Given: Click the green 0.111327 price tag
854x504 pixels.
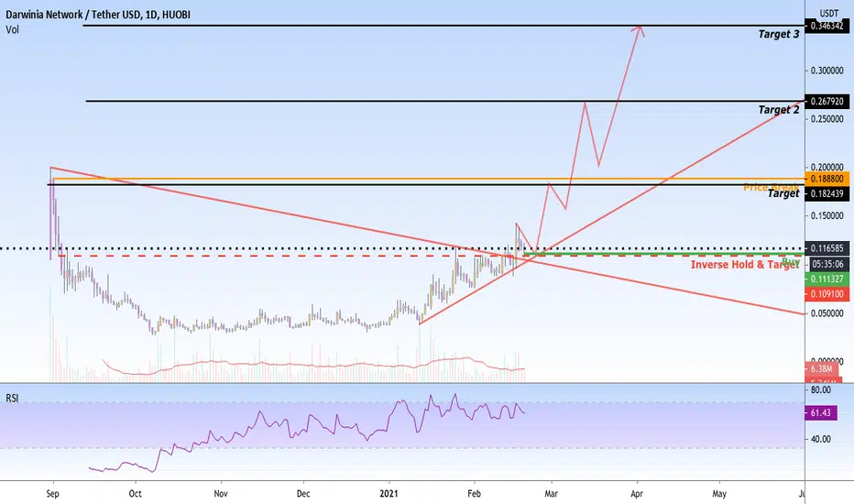Looking at the screenshot, I should 827,279.
